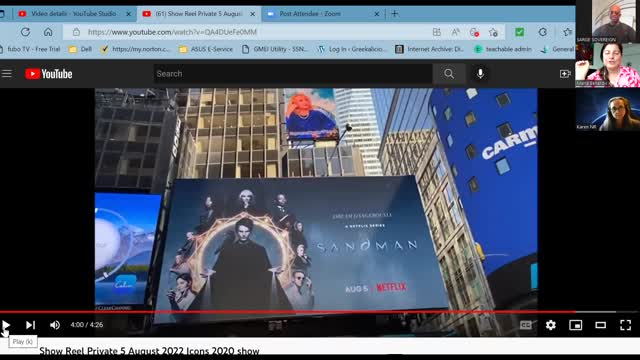Open Log In Greekalicio bookmark

click(352, 49)
